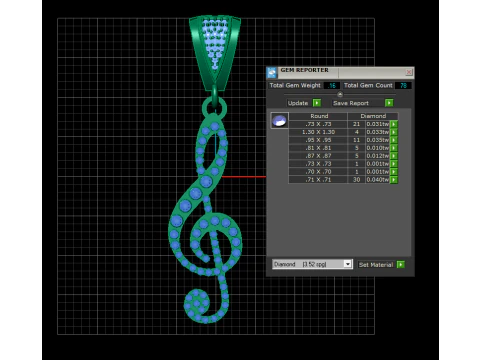This screenshot has width=480, height=360.
Task: Click the Set Material button label
Action: coord(376,265)
